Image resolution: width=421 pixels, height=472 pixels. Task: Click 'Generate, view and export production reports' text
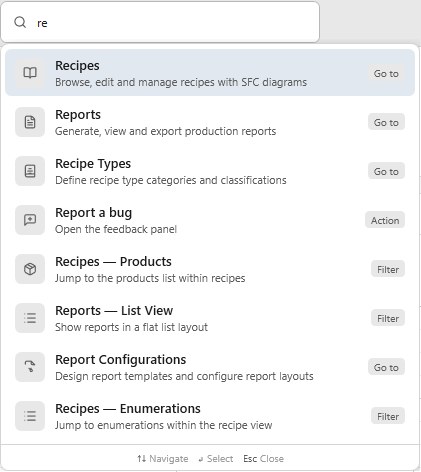coord(166,131)
